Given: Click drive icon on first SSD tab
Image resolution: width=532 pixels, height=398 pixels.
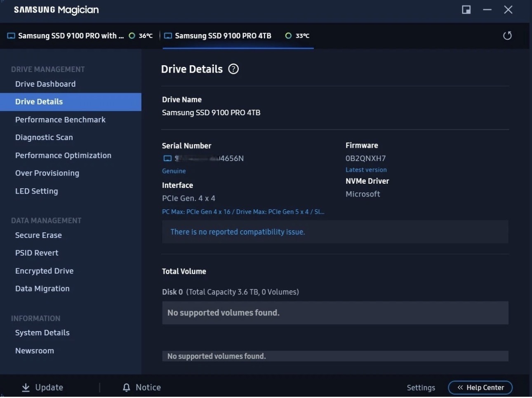Looking at the screenshot, I should click(11, 36).
